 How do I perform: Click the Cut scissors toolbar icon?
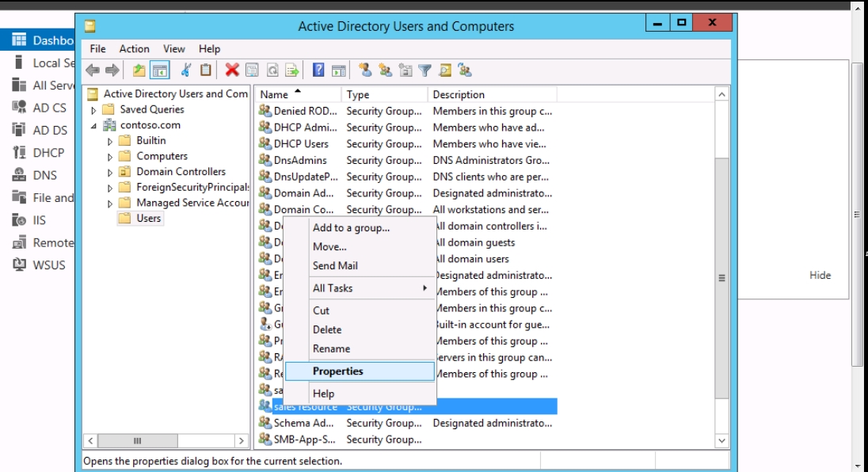point(186,70)
